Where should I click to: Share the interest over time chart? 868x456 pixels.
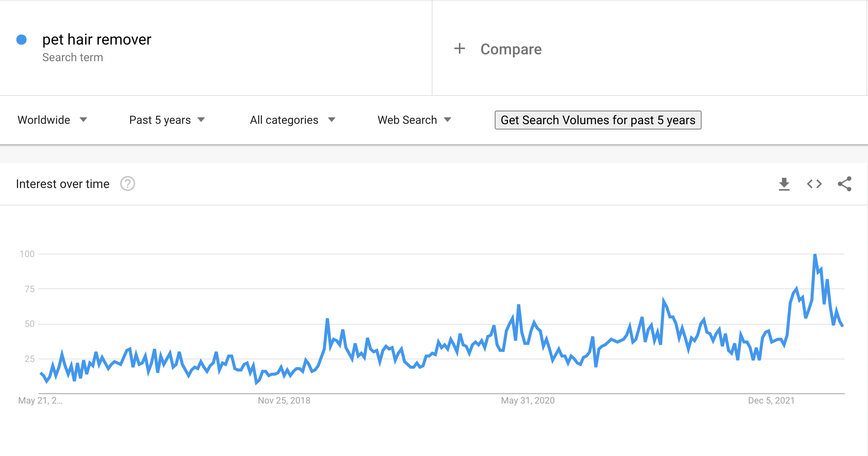[845, 184]
